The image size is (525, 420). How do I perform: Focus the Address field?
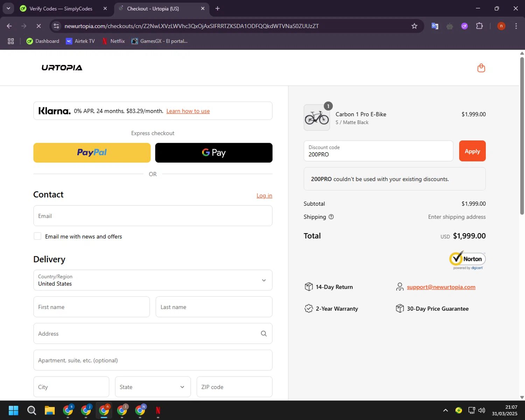pos(153,334)
